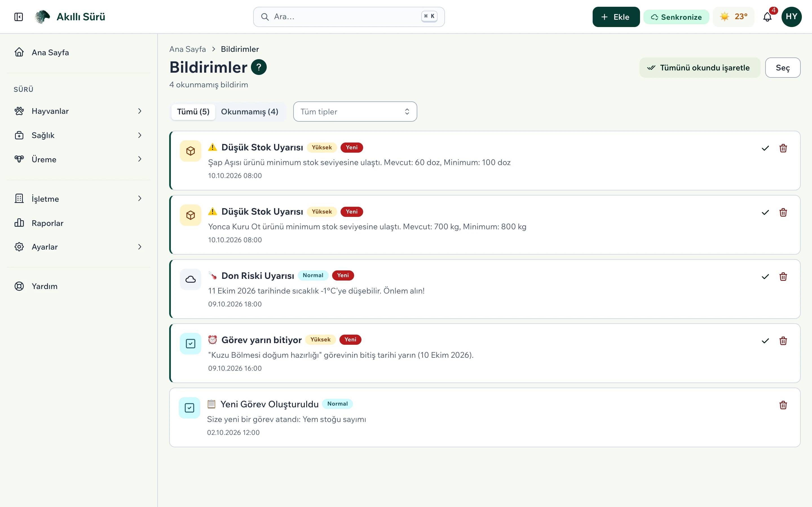Delete the Don Riski Uyarısı notification

[x=783, y=277]
